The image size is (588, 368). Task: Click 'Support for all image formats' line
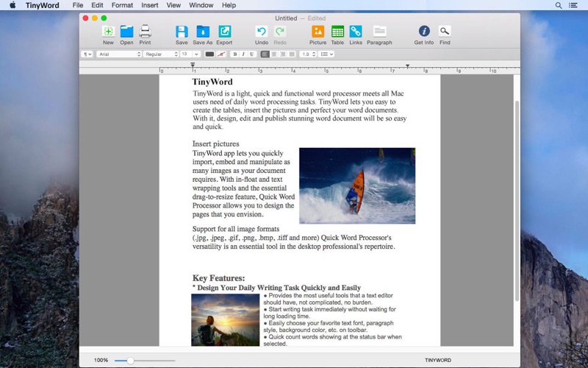[236, 229]
